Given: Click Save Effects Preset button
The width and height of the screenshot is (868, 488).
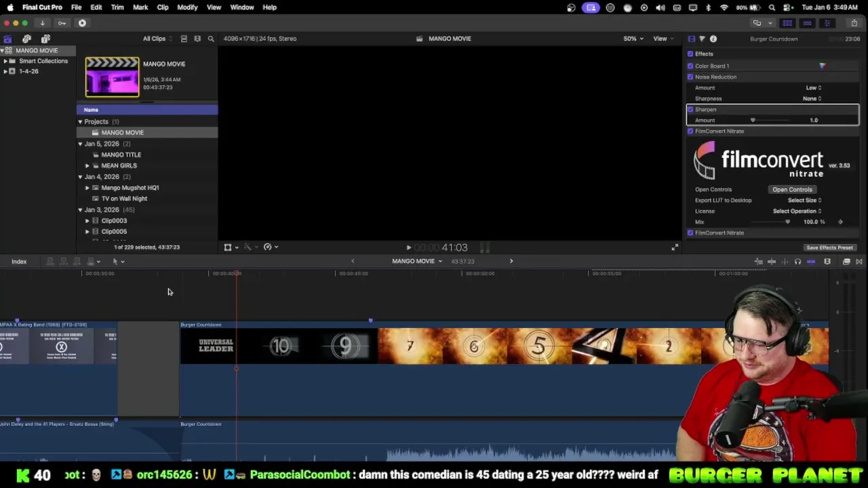Looking at the screenshot, I should point(829,248).
